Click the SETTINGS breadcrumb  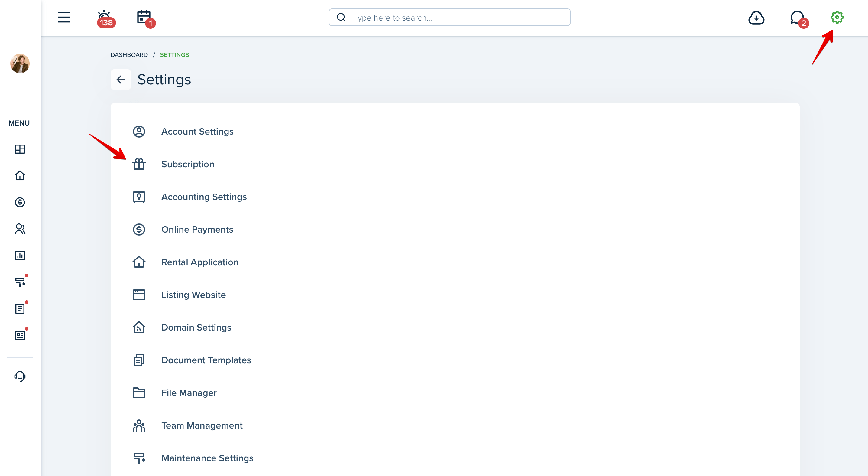pos(174,55)
